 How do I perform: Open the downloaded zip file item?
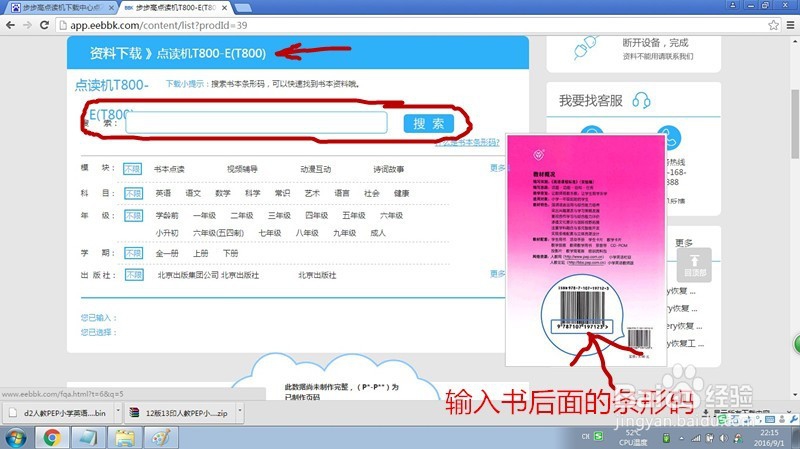pos(179,413)
